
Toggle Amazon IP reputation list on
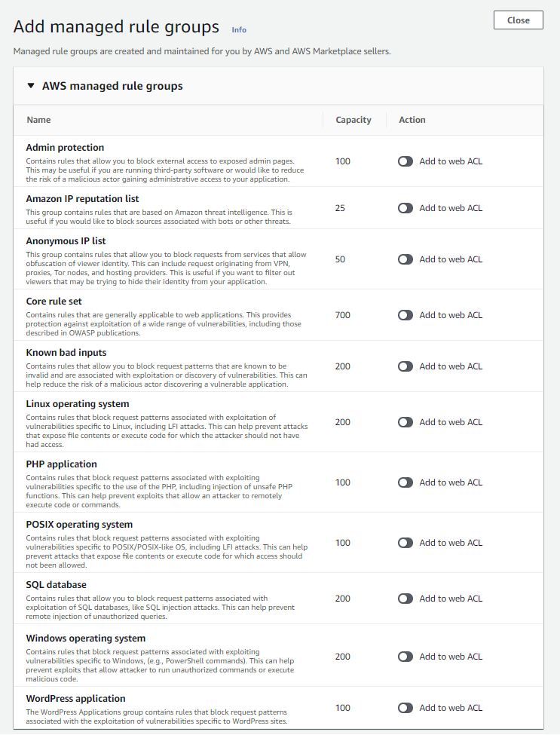[405, 208]
